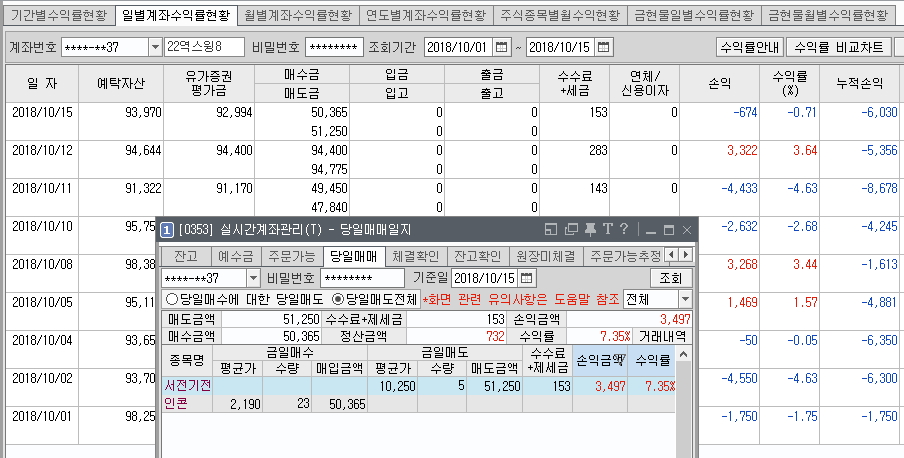Open 주문가능추정 tab in popup
The image size is (904, 458).
click(x=624, y=256)
